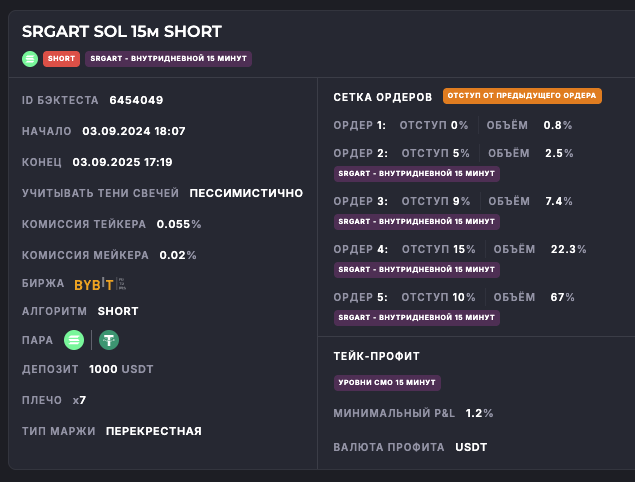Click the taker fee value 0.055%
Screen dimensions: 635x482
tap(179, 224)
